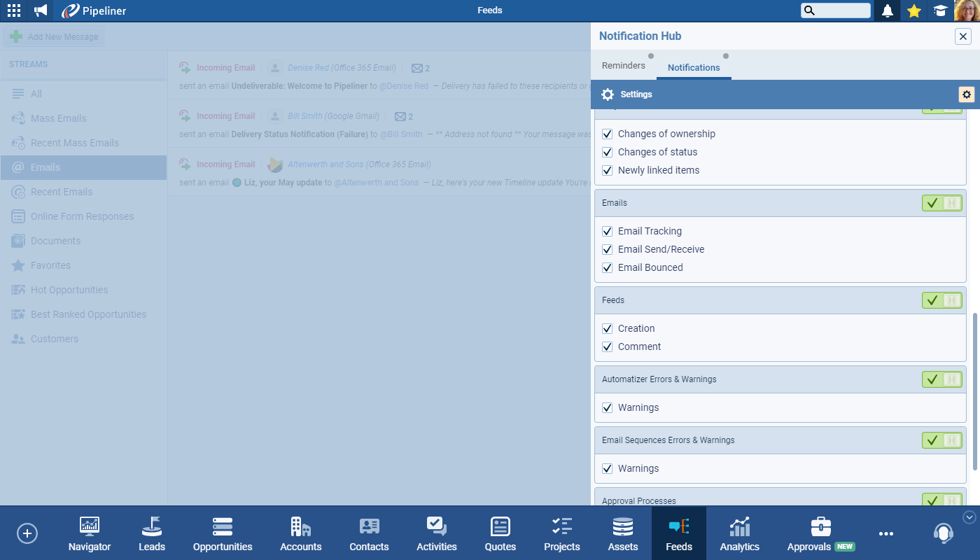
Task: Toggle the Feeds notifications switch
Action: tap(942, 300)
